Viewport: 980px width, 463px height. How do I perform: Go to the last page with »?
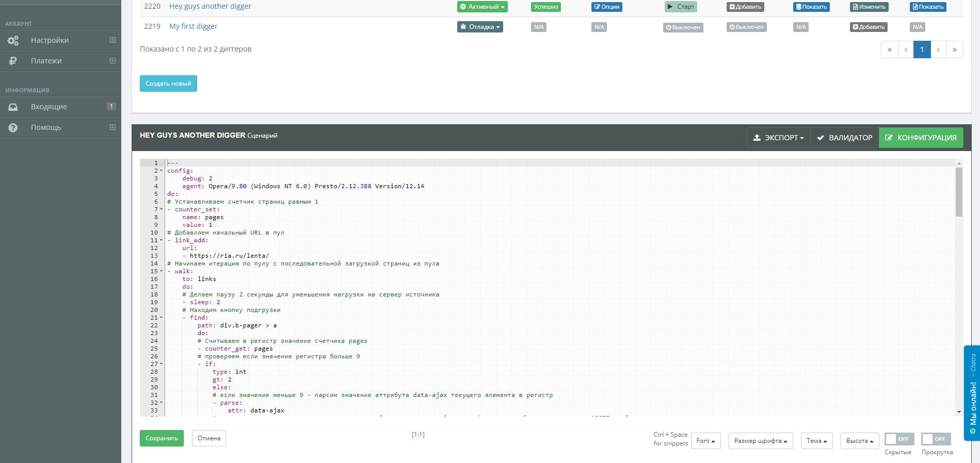point(955,49)
